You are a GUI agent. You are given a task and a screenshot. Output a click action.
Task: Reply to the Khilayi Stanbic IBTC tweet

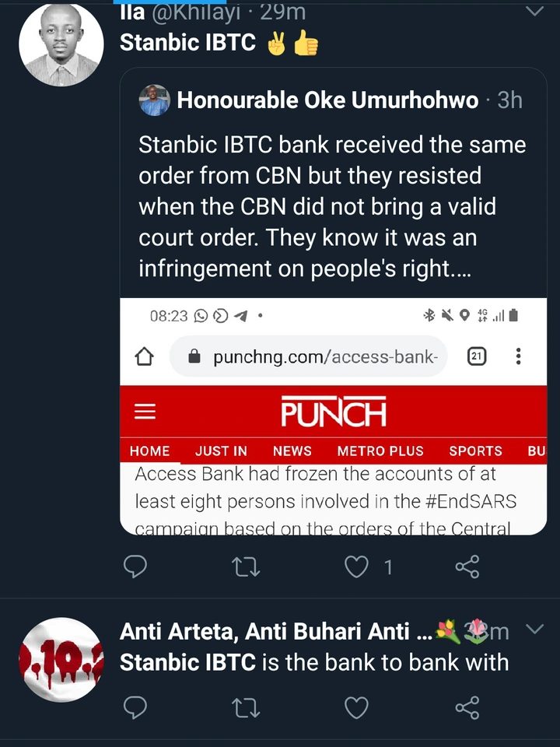point(135,566)
